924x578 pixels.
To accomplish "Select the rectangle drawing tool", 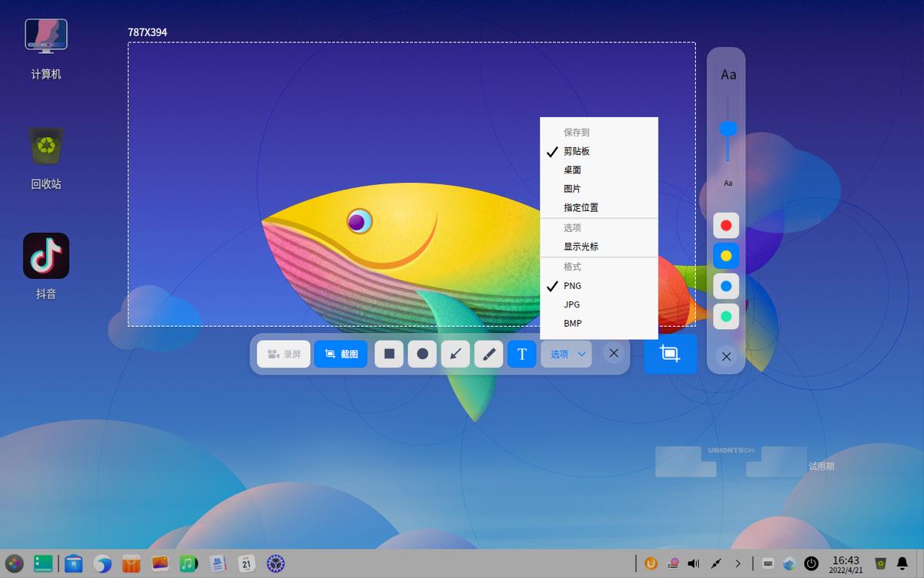I will [389, 354].
